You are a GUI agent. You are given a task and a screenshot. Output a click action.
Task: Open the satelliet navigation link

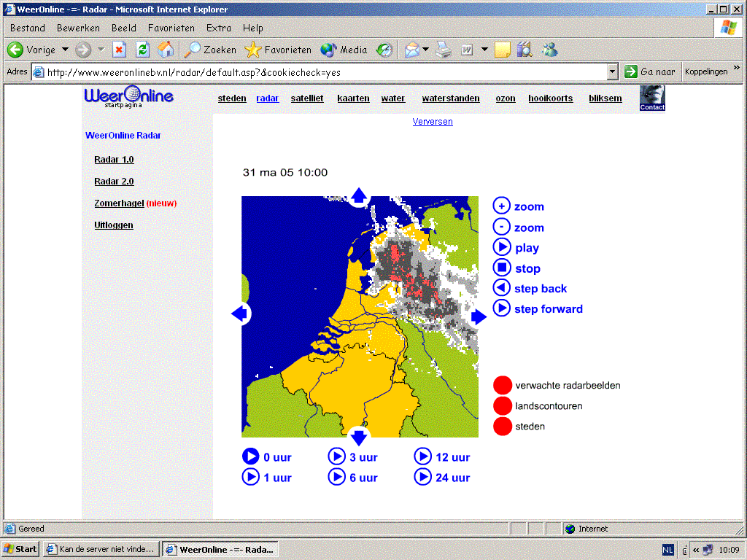tap(307, 98)
